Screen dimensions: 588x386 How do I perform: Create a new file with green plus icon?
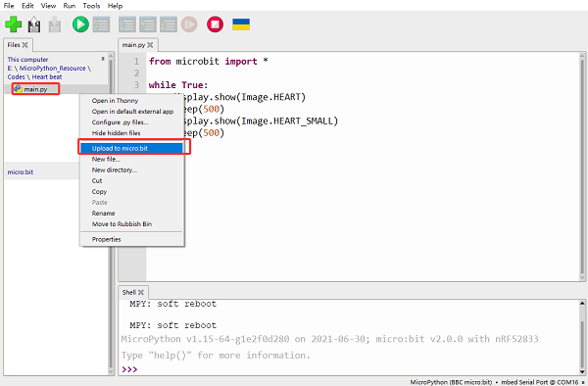point(13,24)
